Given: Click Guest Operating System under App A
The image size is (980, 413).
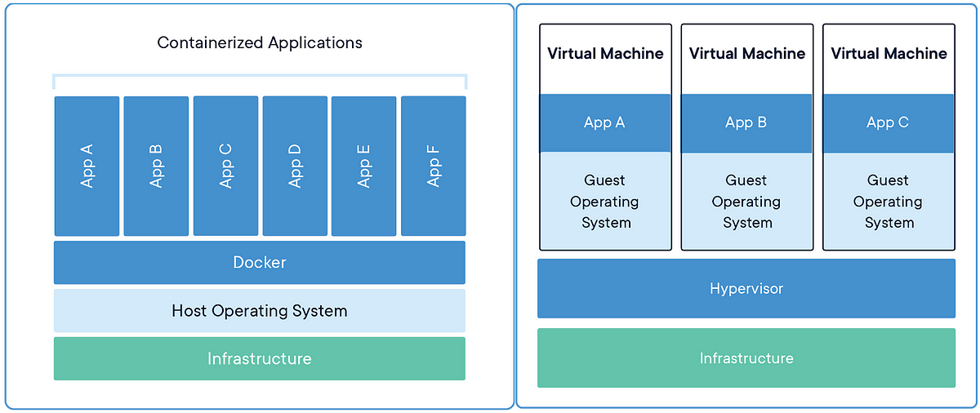Looking at the screenshot, I should 605,201.
